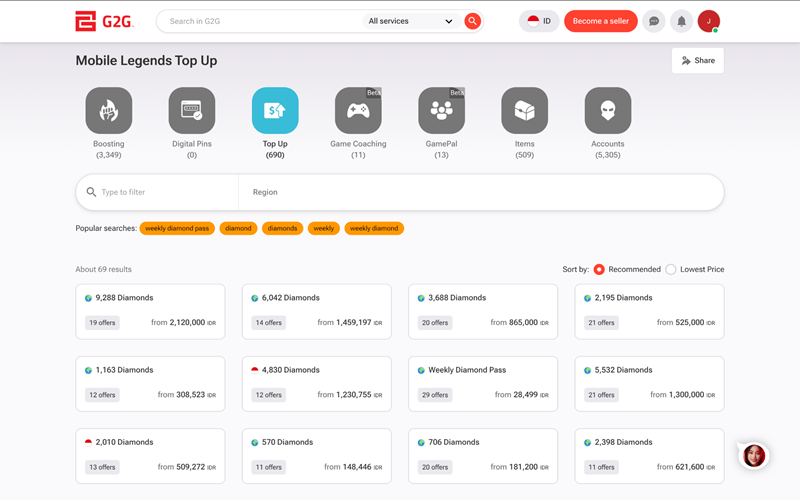
Task: Open the 4,830 Diamonds offer card
Action: tap(316, 384)
